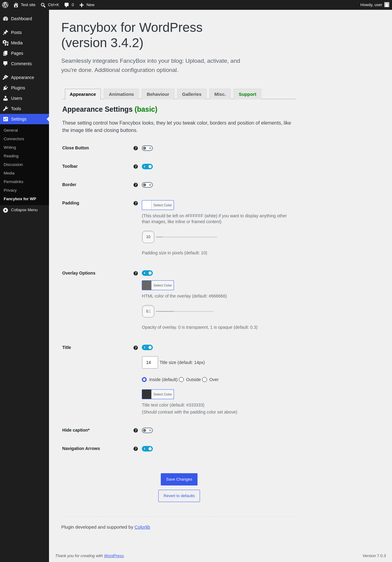This screenshot has height=562, width=392.
Task: Open the Title text color picker
Action: click(158, 394)
